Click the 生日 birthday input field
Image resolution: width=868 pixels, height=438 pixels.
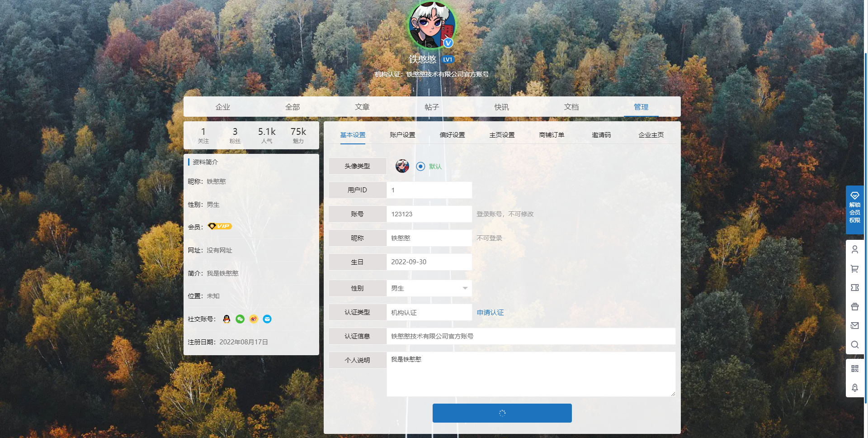[x=429, y=262]
